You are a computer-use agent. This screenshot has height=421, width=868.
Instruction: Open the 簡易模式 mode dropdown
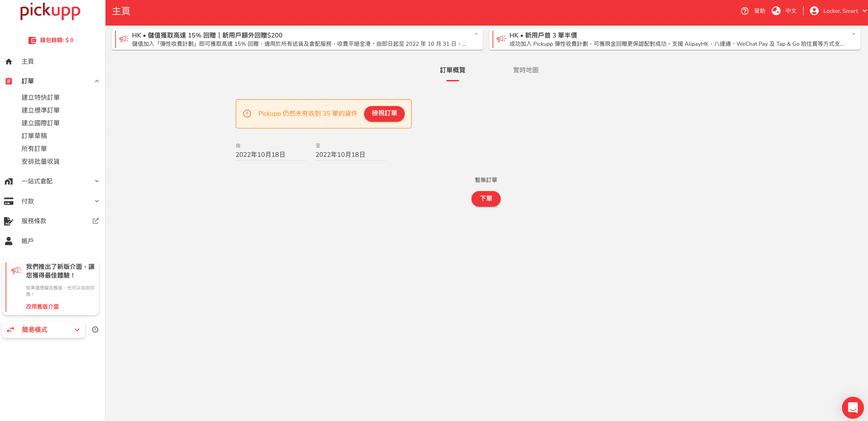point(77,330)
